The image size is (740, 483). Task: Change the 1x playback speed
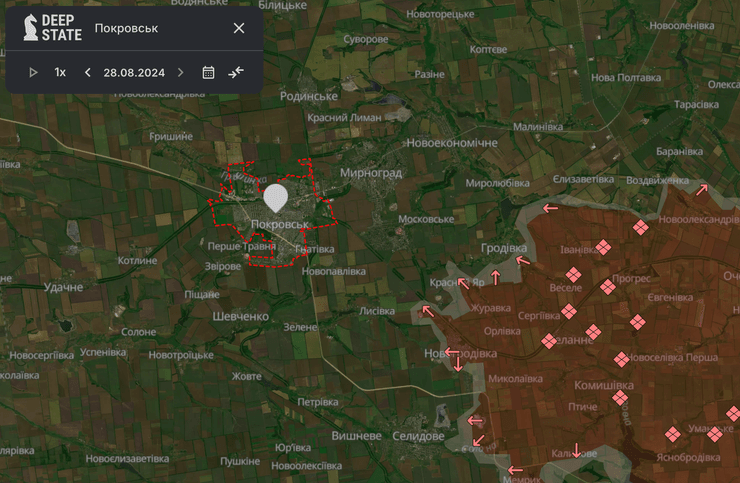(x=60, y=72)
